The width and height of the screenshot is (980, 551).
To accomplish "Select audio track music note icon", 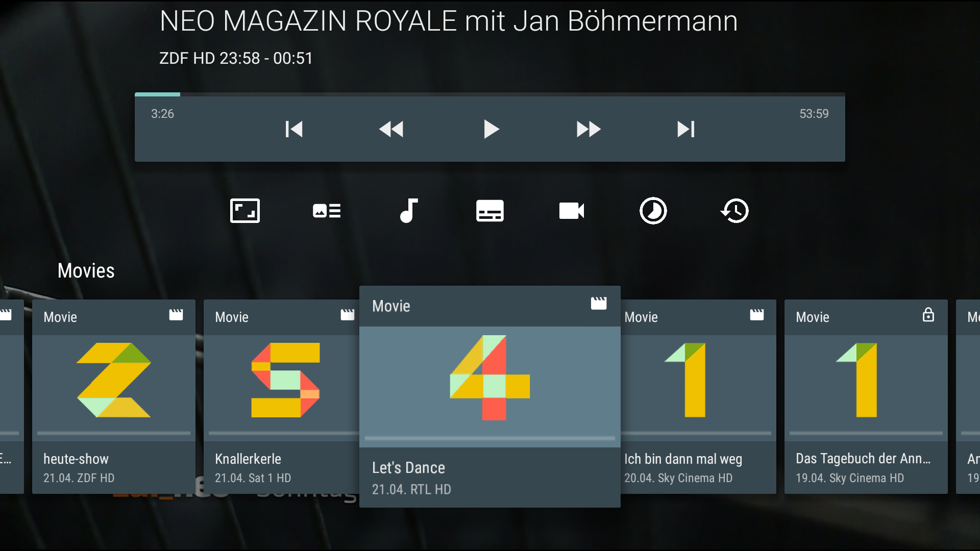I will tap(408, 211).
